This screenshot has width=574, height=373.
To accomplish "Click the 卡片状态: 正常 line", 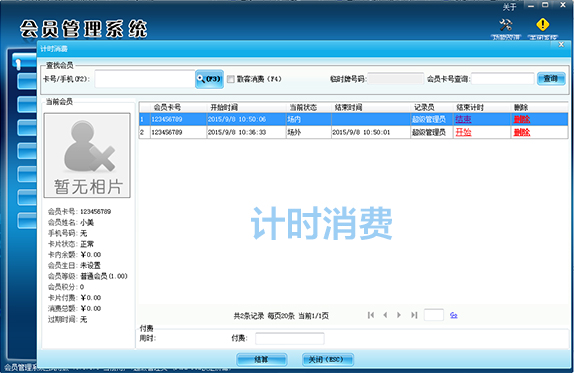I will (x=71, y=244).
